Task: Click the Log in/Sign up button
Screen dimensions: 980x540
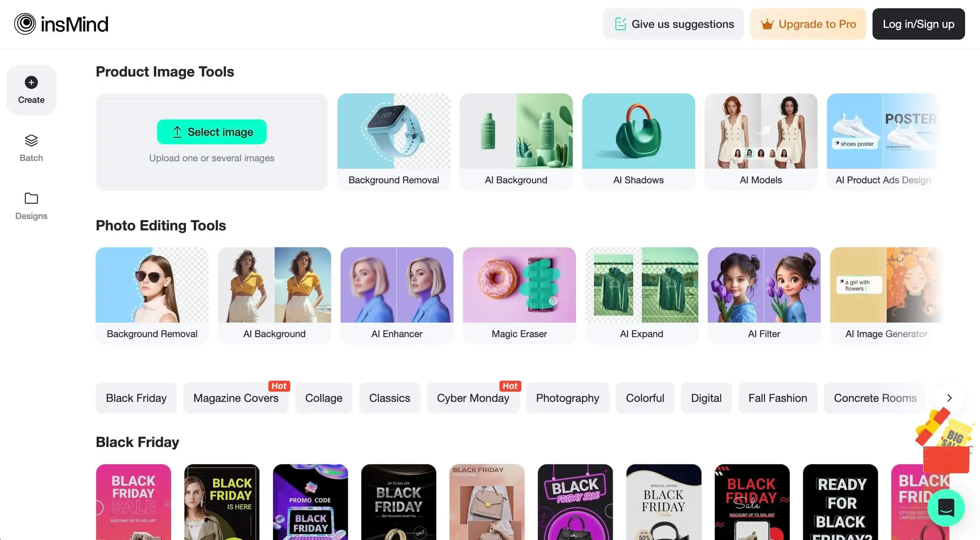Action: [x=919, y=23]
